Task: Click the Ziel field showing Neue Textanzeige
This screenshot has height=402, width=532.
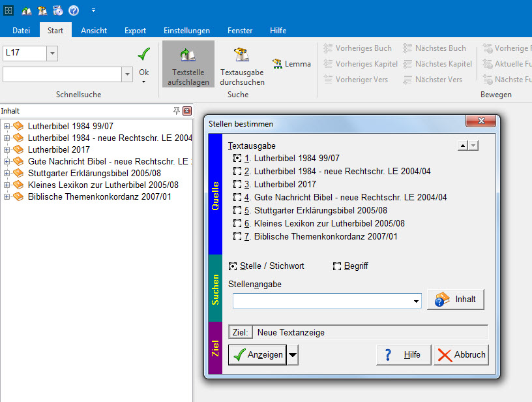Action: pyautogui.click(x=370, y=332)
